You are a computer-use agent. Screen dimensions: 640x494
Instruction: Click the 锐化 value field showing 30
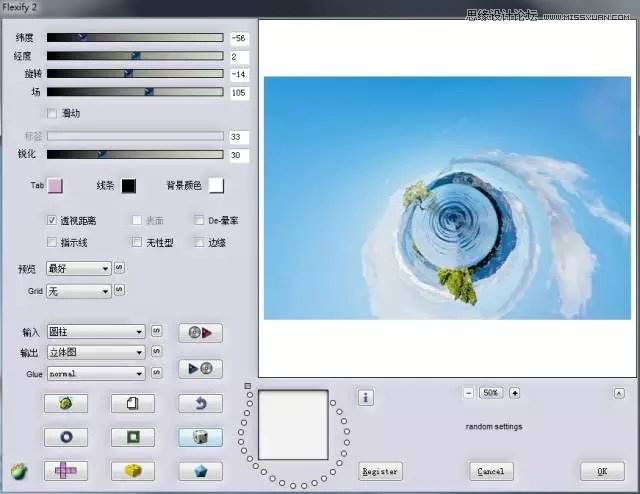pyautogui.click(x=239, y=155)
